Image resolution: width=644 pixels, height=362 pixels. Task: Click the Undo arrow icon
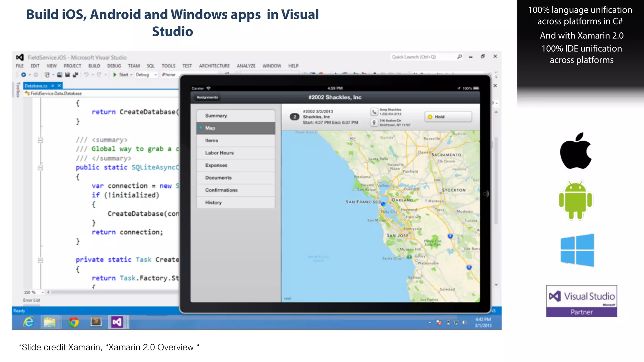click(x=86, y=74)
